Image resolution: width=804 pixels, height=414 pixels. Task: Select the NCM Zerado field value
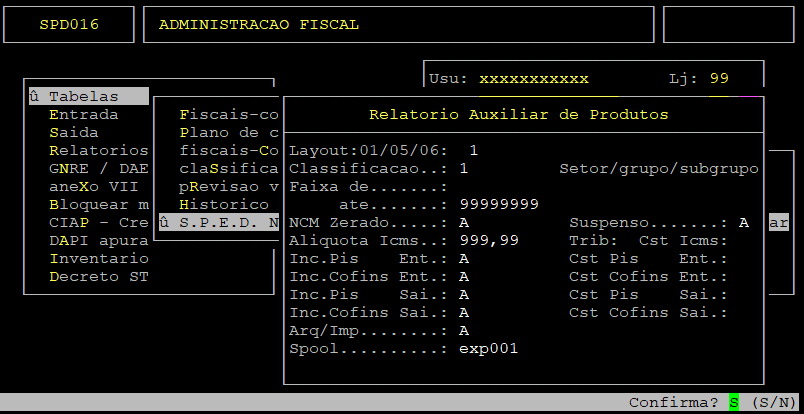click(464, 223)
